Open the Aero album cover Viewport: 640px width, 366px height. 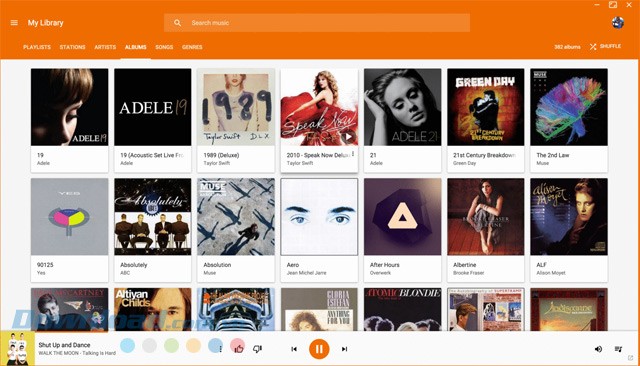click(319, 217)
